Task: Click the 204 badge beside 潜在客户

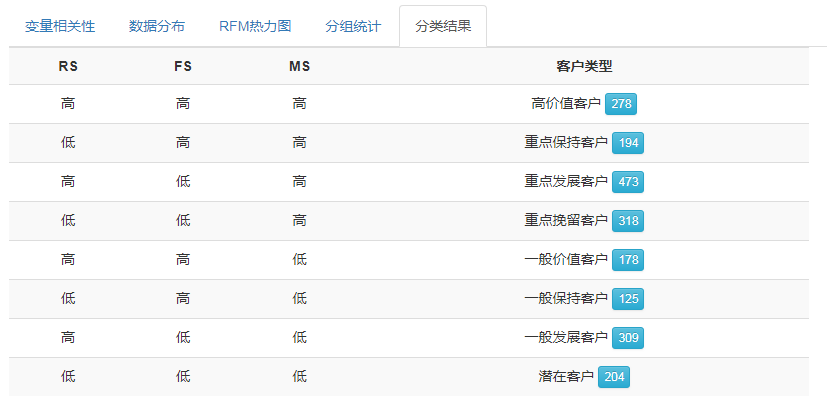Action: [x=614, y=377]
